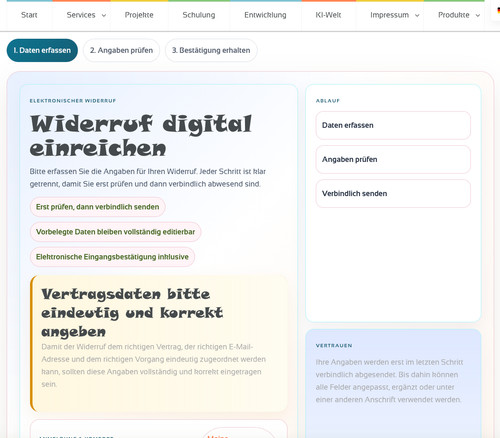The height and width of the screenshot is (438, 500).
Task: Click the German flag language icon
Action: [x=498, y=11]
